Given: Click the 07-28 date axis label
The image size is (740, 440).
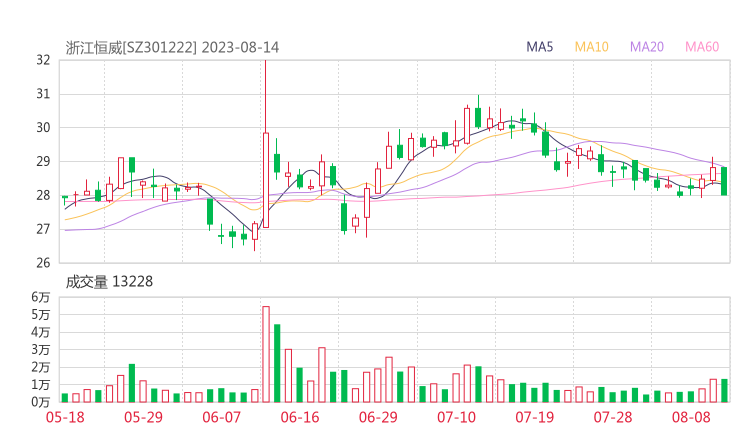Looking at the screenshot, I should click(x=613, y=417).
